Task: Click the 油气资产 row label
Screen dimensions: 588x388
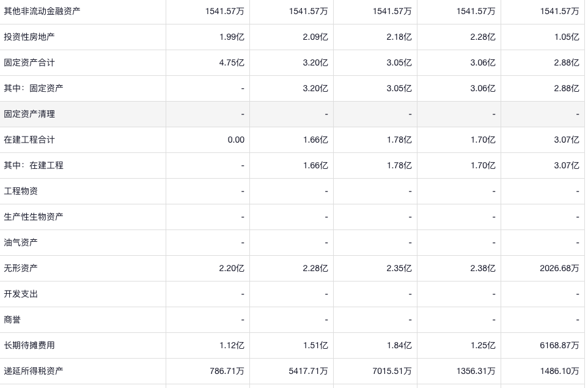Action: tap(21, 242)
